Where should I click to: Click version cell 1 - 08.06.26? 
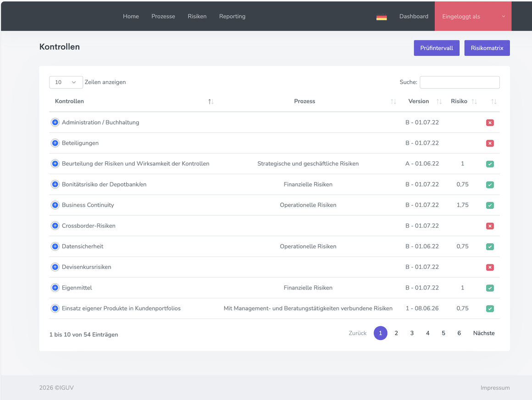click(x=422, y=308)
